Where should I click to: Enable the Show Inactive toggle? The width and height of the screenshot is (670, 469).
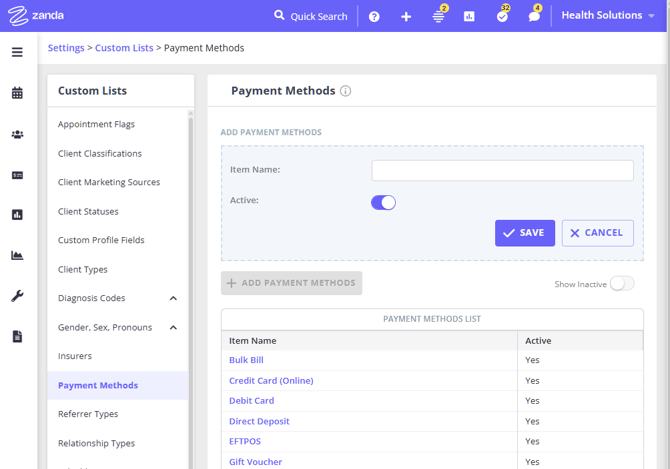[x=621, y=284]
